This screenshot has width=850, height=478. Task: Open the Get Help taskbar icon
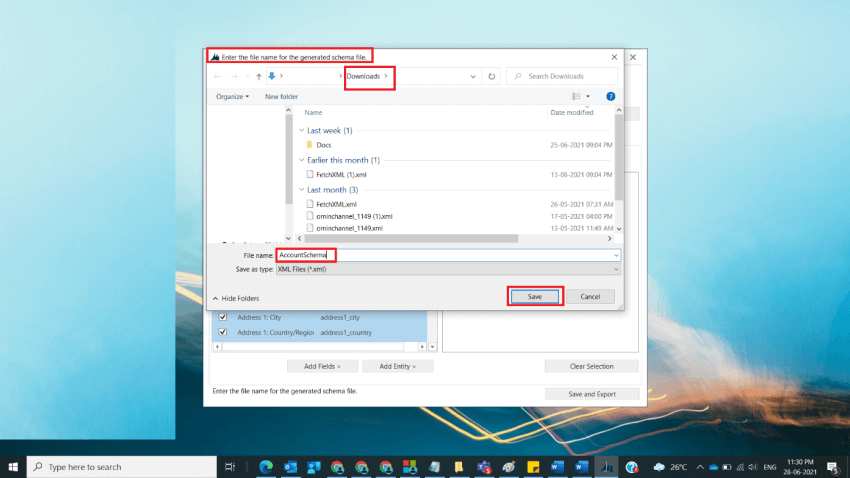[631, 467]
